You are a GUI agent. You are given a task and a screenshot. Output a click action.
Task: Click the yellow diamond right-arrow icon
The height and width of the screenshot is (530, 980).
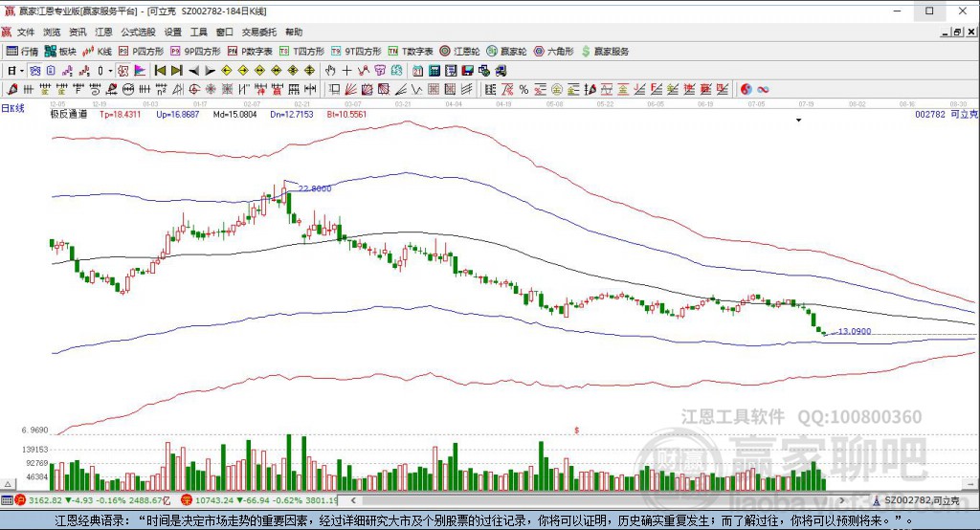pyautogui.click(x=243, y=71)
